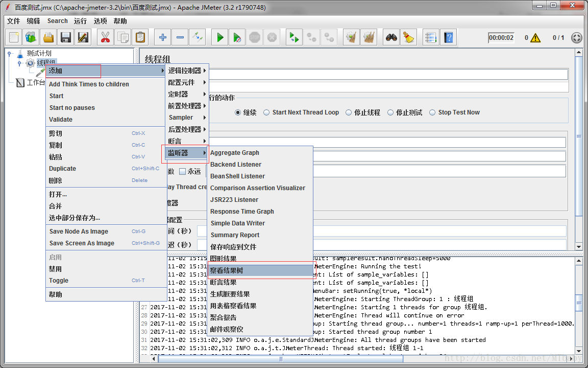Choose Summary Report listener
588x368 pixels.
(x=260, y=235)
